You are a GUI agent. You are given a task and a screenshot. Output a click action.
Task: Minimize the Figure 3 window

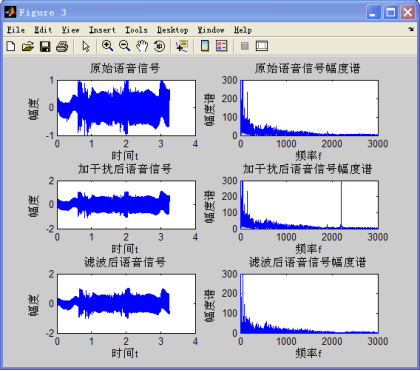point(373,13)
